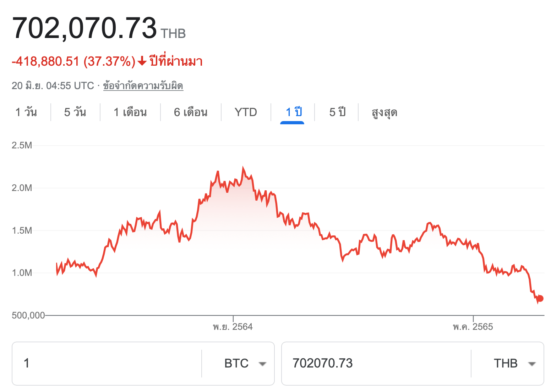Click the พ.ย. 2564 axis marker
This screenshot has width=551, height=392.
[x=233, y=327]
